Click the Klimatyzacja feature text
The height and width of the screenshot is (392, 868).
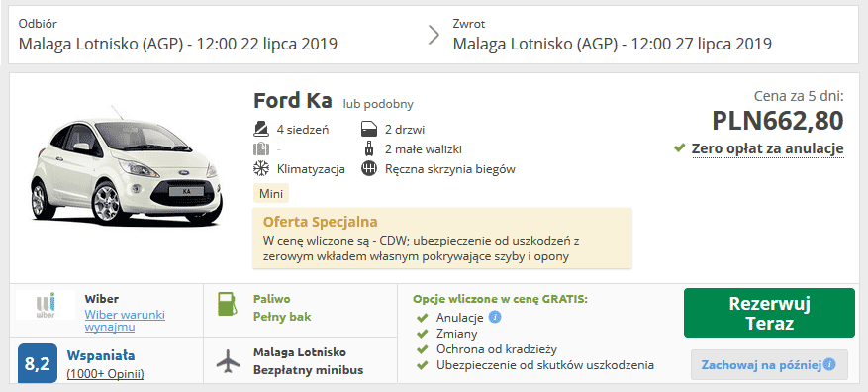click(x=311, y=169)
